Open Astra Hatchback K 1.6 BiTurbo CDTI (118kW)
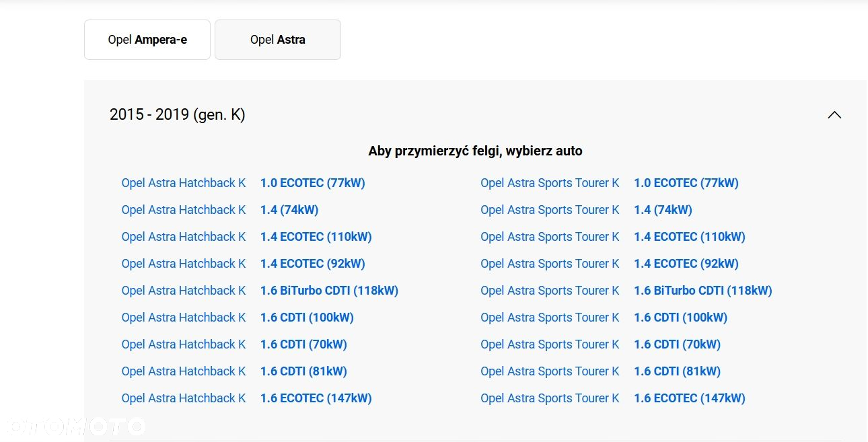 pos(260,291)
